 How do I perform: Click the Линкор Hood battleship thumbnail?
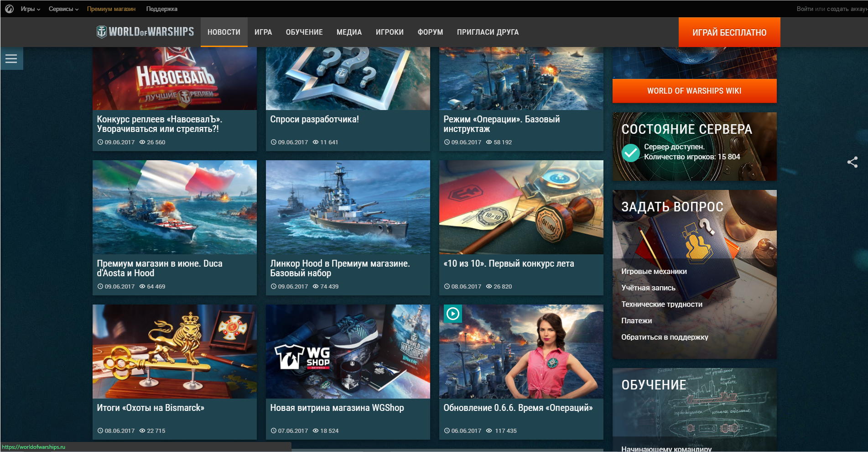tap(348, 207)
